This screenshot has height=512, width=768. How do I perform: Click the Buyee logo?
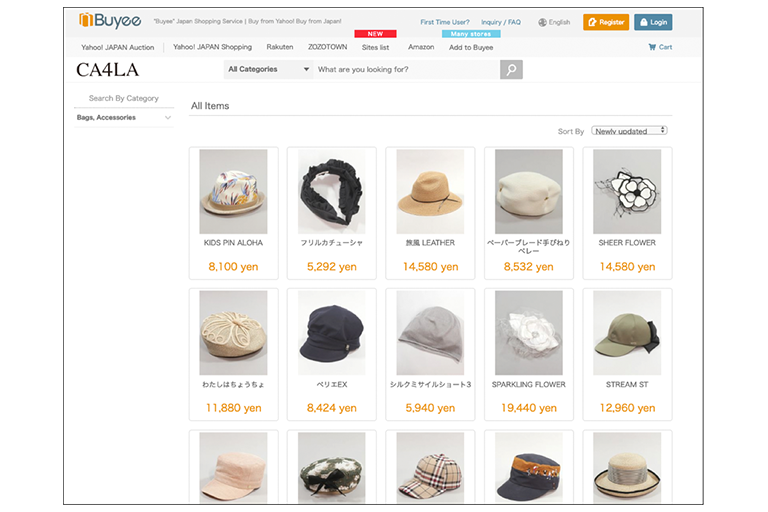[x=110, y=21]
